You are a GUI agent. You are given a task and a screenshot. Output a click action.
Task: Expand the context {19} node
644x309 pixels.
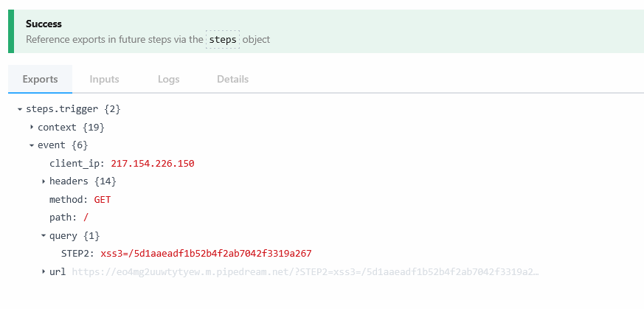click(x=32, y=127)
